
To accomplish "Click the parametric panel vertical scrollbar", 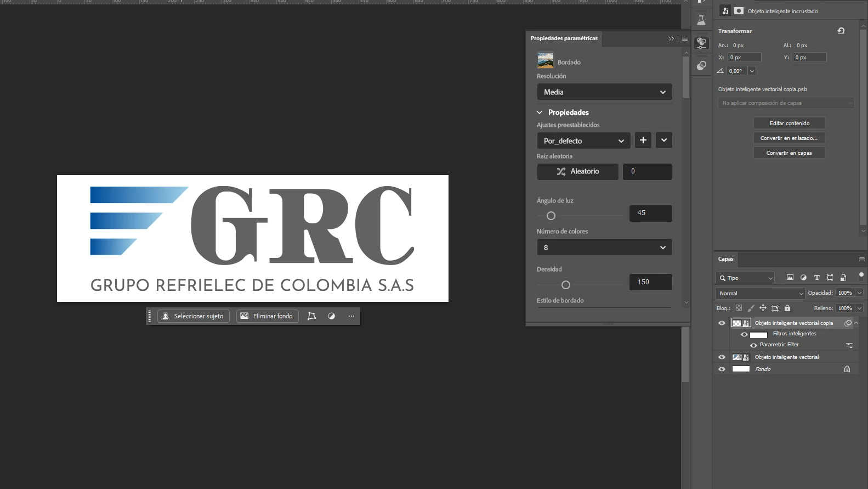I will [x=686, y=77].
